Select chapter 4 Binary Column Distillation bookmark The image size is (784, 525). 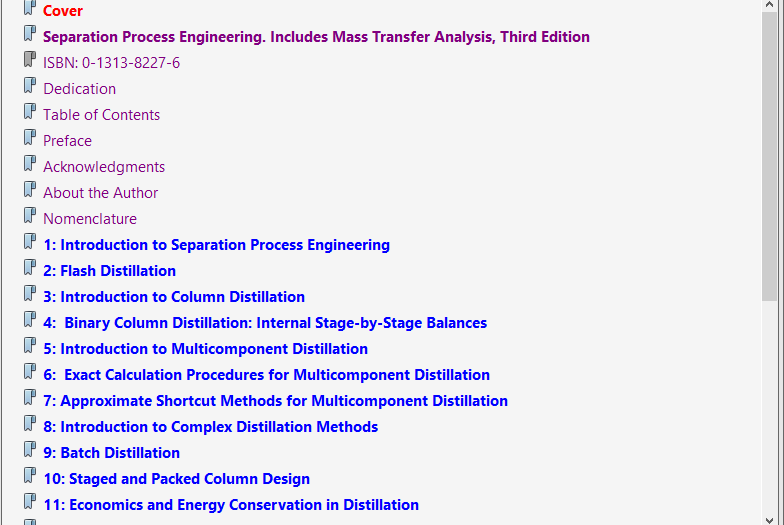click(265, 323)
